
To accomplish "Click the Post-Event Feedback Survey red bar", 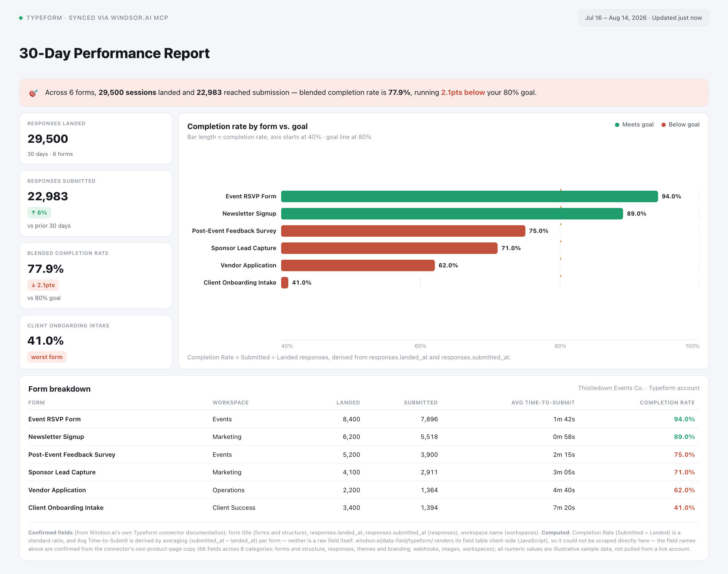I will [x=403, y=231].
